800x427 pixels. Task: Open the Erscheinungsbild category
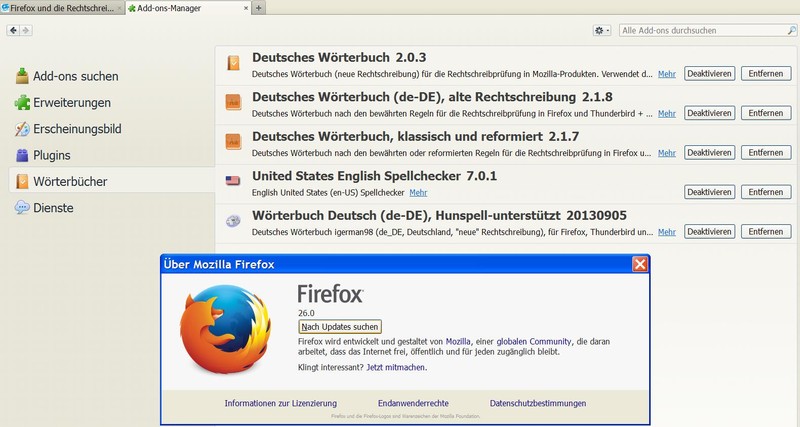pyautogui.click(x=77, y=129)
